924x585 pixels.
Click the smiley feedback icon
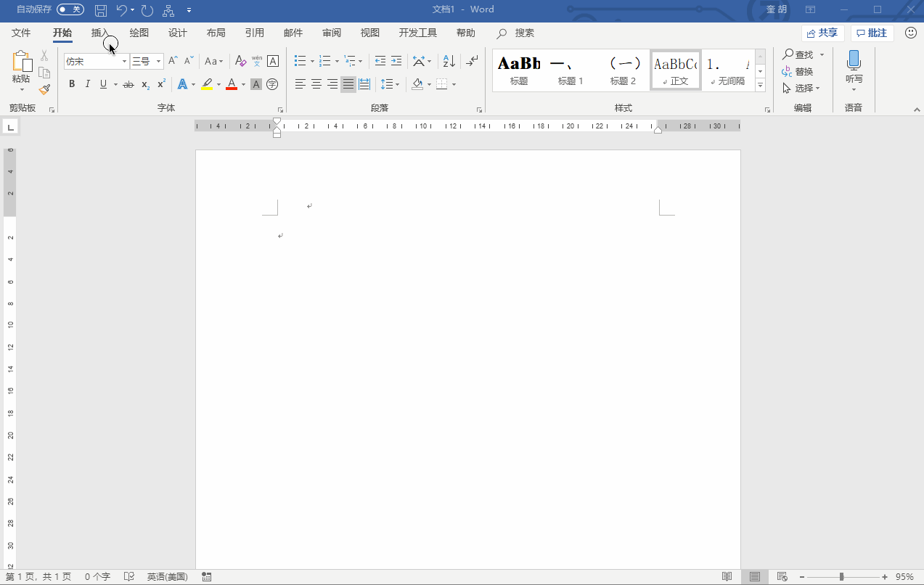(x=910, y=33)
